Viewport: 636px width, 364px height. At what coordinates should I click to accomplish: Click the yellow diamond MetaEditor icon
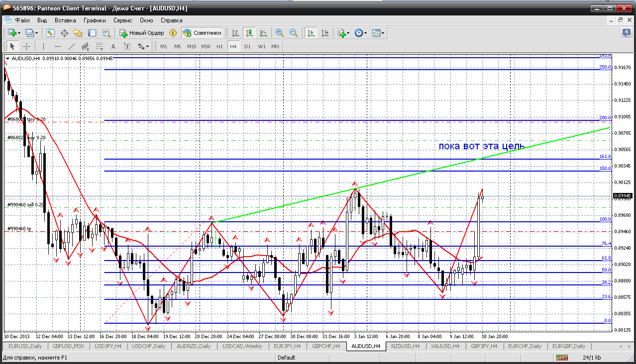tap(173, 33)
